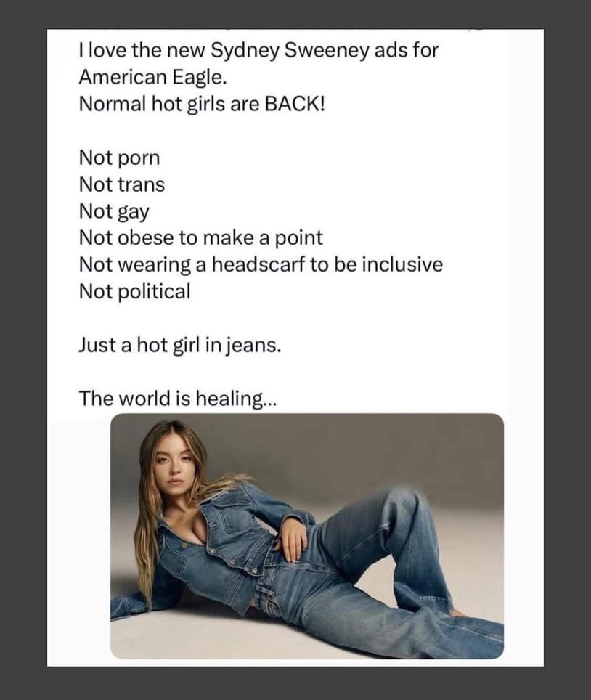Viewport: 591px width, 700px height.
Task: Click 'Normal hot girls are BACK!' line
Action: coord(203,104)
